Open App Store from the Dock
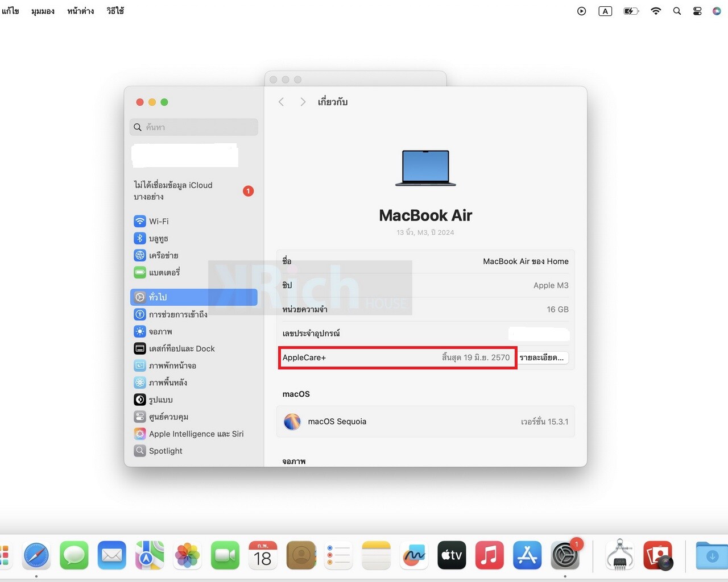728x582 pixels. [527, 555]
